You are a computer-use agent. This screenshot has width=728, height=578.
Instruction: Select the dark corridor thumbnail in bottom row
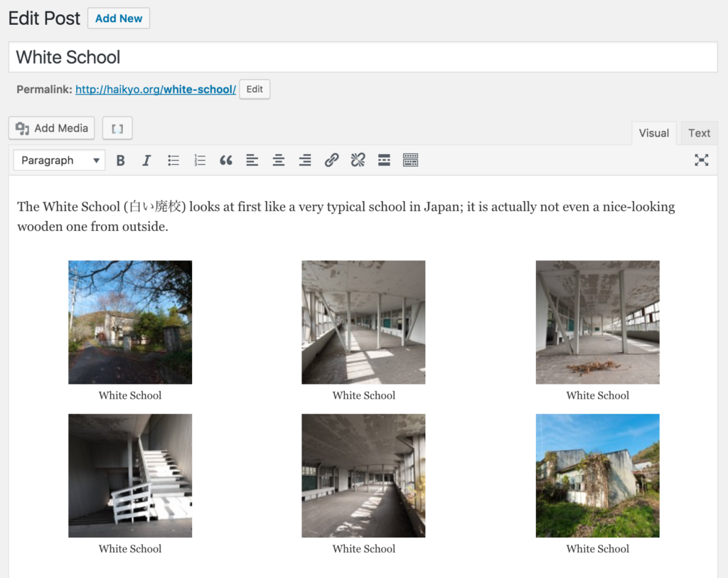363,476
